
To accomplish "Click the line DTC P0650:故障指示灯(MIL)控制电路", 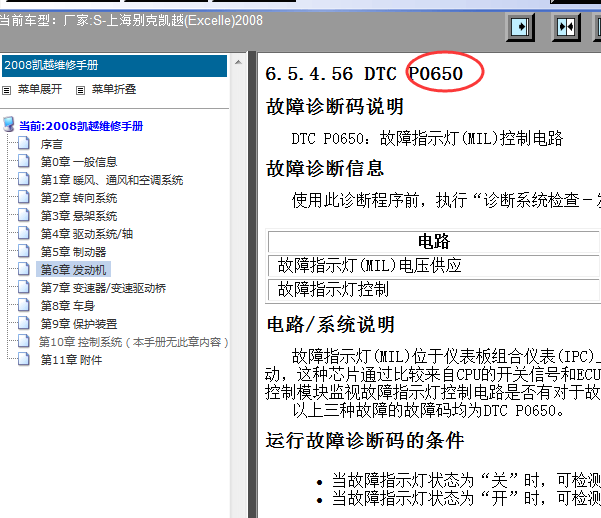I will pos(427,138).
